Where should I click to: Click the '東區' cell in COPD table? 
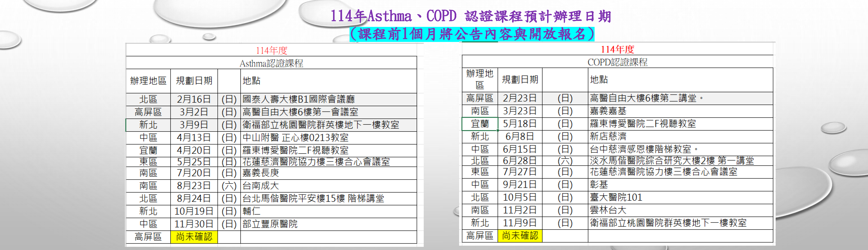[480, 172]
